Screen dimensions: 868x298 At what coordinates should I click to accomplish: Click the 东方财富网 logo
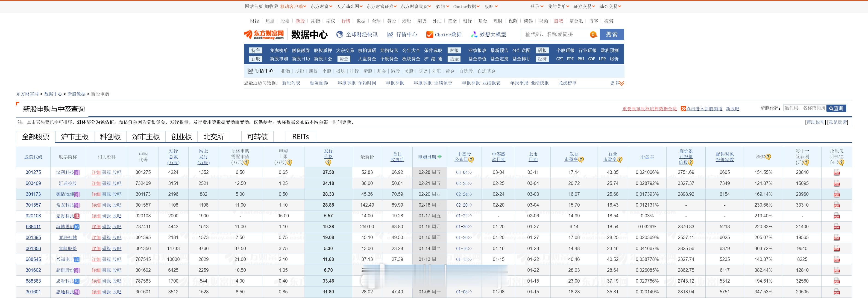tap(264, 34)
